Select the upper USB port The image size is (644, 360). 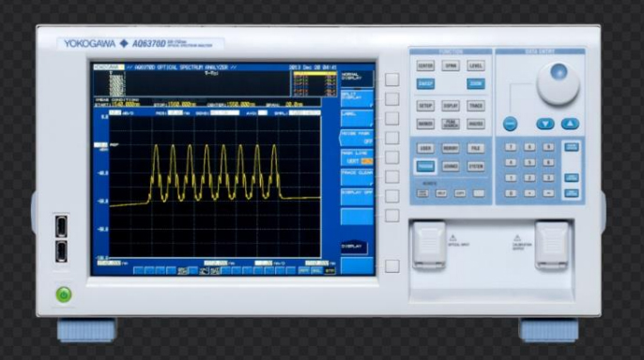pos(62,226)
